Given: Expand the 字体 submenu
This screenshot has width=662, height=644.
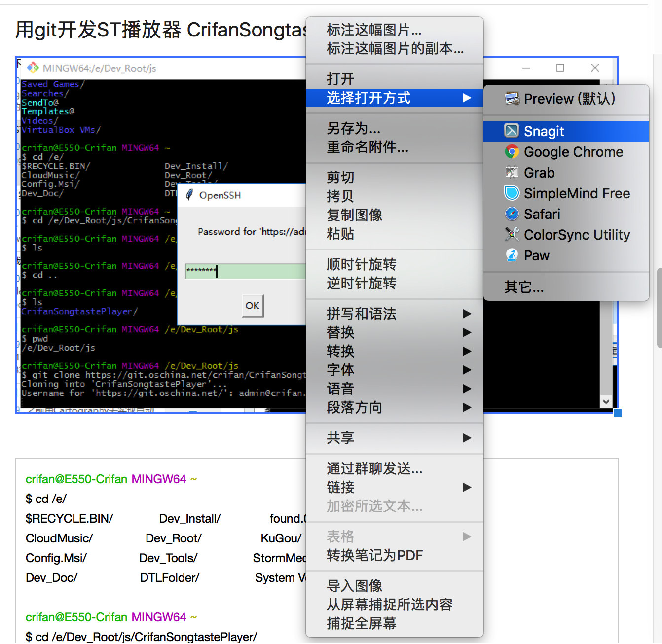Looking at the screenshot, I should [x=395, y=370].
